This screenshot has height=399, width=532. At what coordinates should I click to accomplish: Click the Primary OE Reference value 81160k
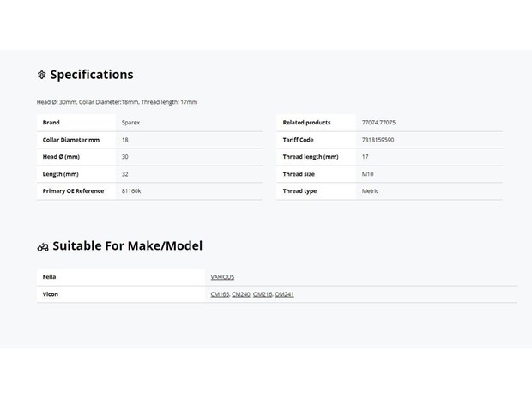[131, 191]
